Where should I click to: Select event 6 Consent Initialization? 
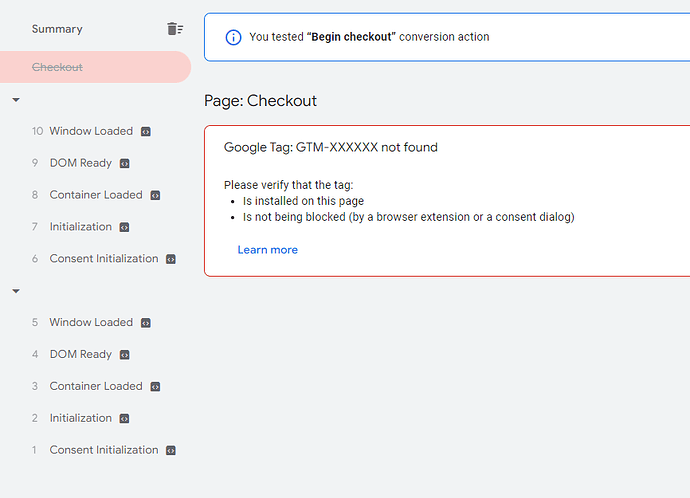click(x=104, y=259)
